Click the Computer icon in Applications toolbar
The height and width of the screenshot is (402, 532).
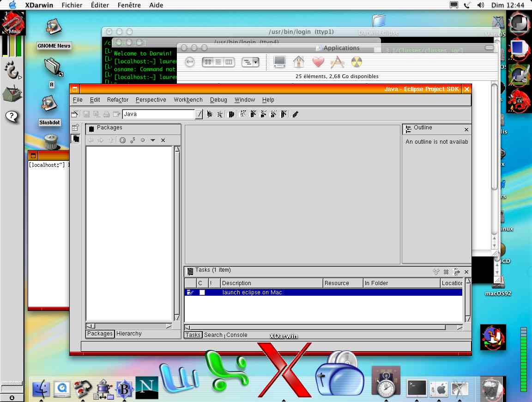279,62
